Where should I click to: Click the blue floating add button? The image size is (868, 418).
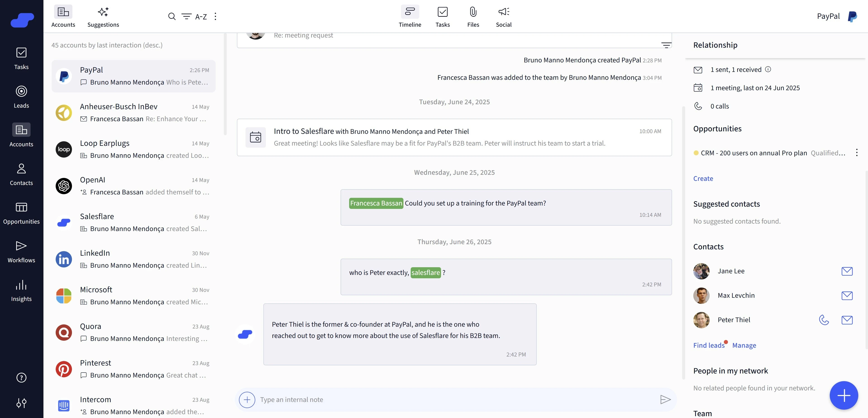(x=843, y=395)
